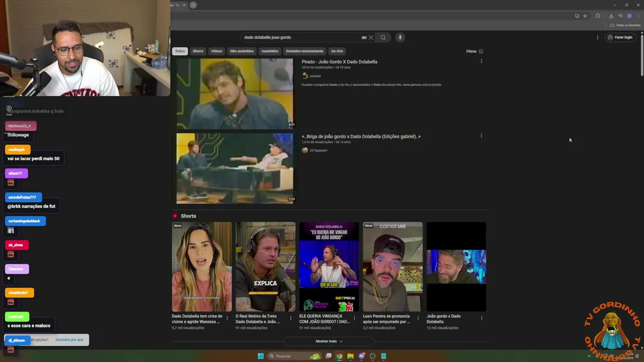Open more options for Briga de joão gordo video
The height and width of the screenshot is (362, 644).
click(x=481, y=136)
